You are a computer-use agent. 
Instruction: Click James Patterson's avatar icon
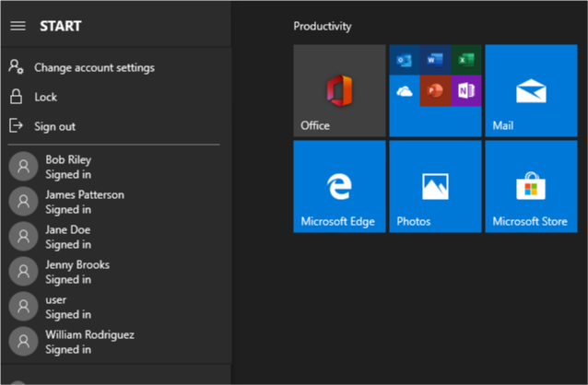point(23,202)
